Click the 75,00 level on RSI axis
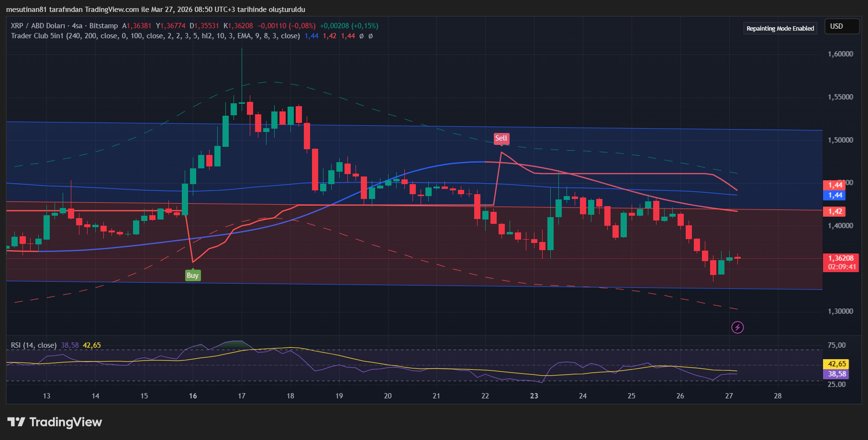Screen dimensions: 868x440 coord(836,345)
